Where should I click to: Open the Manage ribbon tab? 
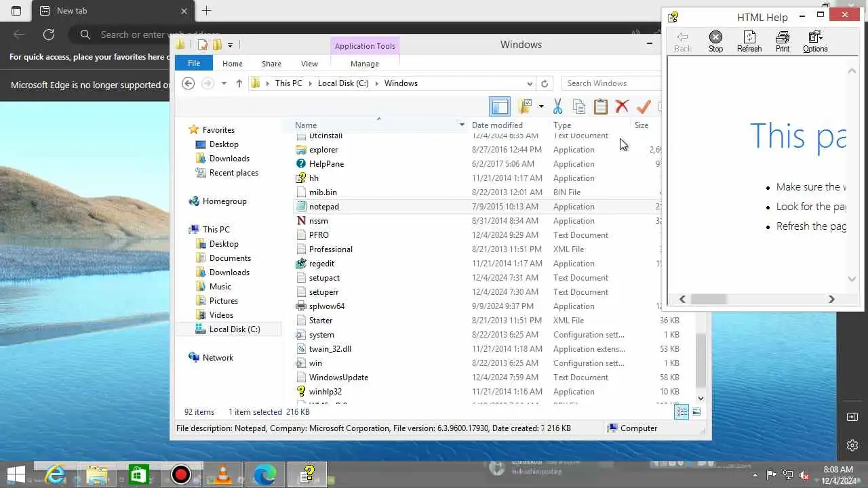tap(365, 64)
